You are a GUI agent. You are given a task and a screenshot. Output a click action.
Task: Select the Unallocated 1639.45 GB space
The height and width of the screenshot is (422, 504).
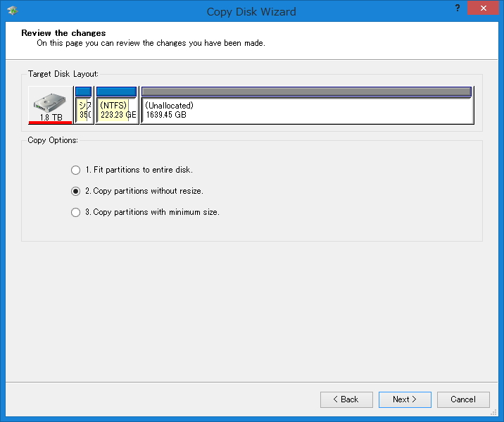tap(308, 105)
